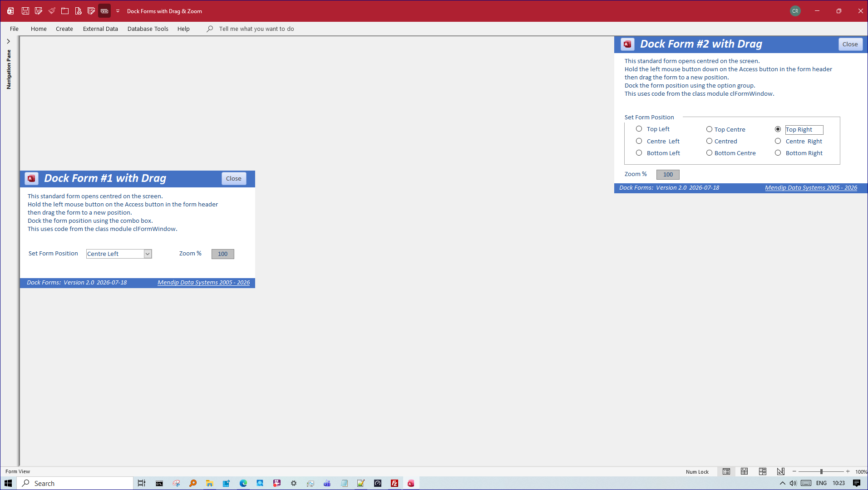Viewport: 868px width, 490px height.
Task: Click the Open folder icon in the Quick Access Toolbar
Action: tap(65, 11)
